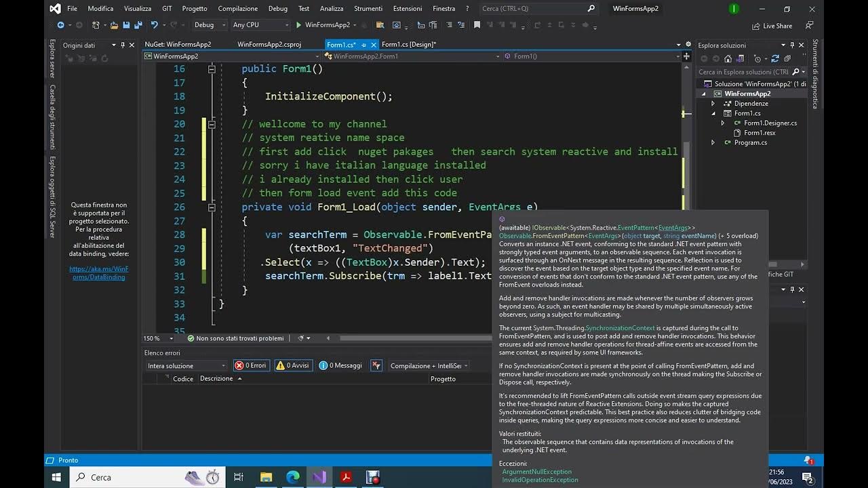Toggle the 0 Errori filter button
868x488 pixels.
(x=250, y=365)
